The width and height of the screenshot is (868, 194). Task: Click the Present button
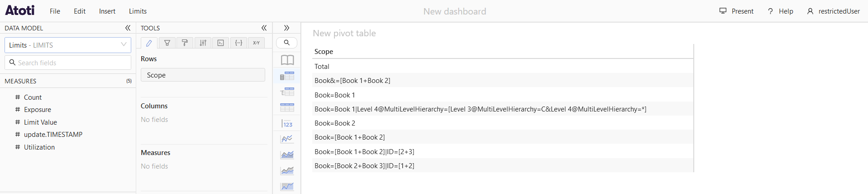pyautogui.click(x=736, y=11)
